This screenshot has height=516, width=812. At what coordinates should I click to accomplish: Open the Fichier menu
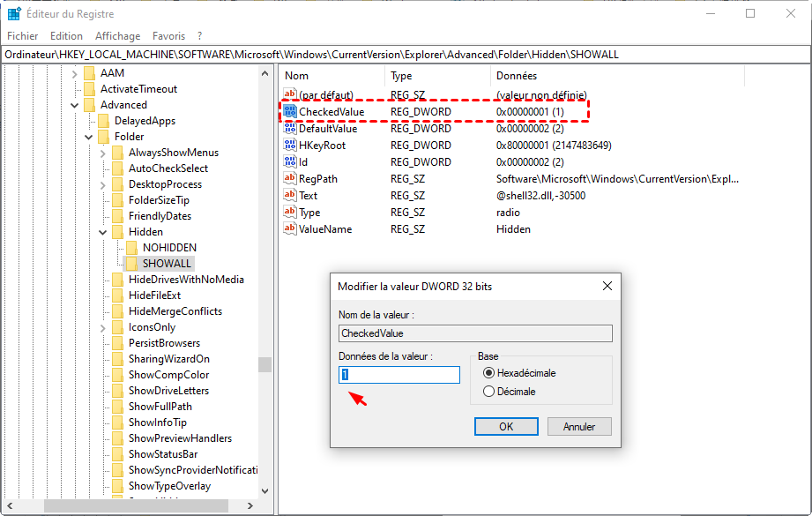(x=23, y=36)
